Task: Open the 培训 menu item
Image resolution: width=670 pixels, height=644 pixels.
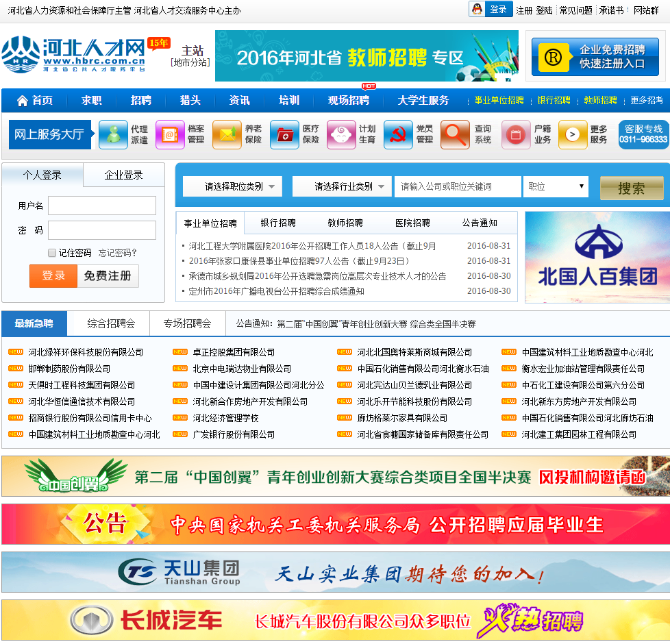Action: click(289, 101)
